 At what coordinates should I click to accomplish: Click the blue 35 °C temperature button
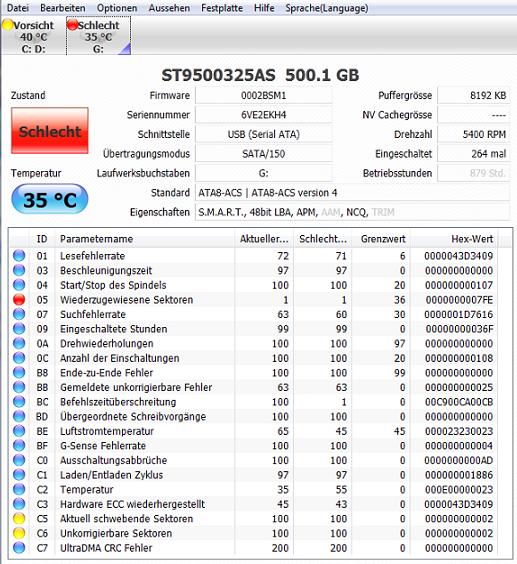coord(50,199)
